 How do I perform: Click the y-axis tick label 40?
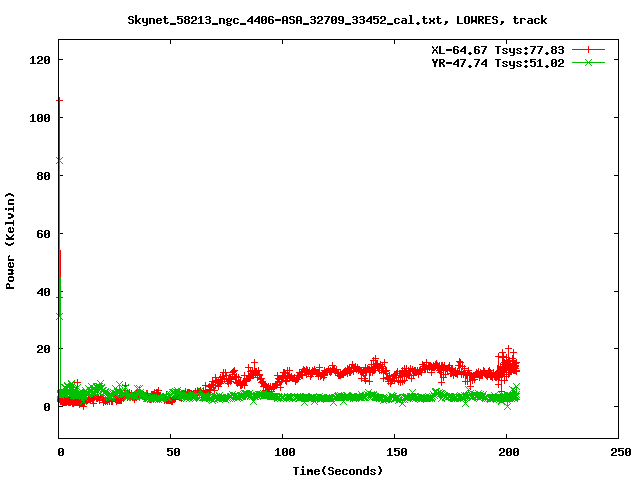point(43,292)
